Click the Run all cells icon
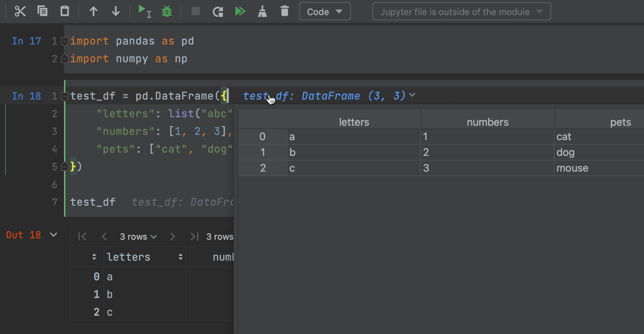 [240, 11]
